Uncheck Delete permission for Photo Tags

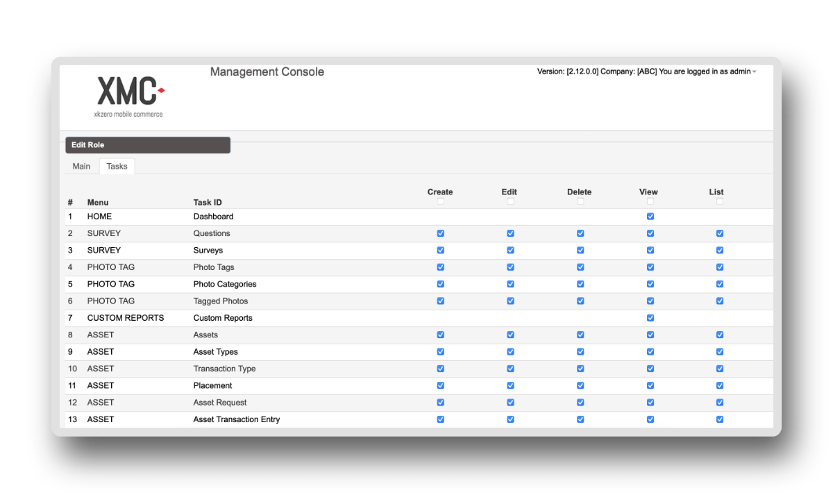[580, 267]
